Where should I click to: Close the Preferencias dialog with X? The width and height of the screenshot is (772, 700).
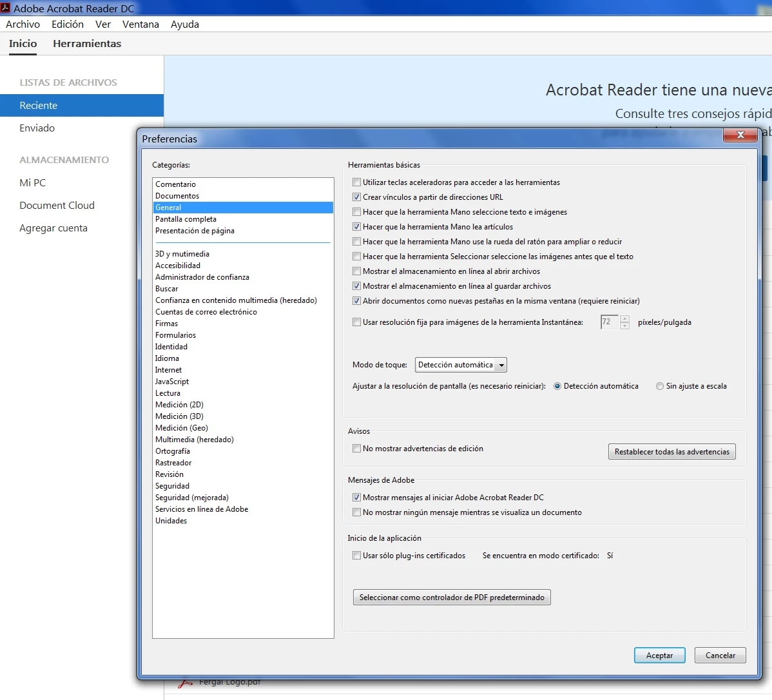tap(740, 135)
